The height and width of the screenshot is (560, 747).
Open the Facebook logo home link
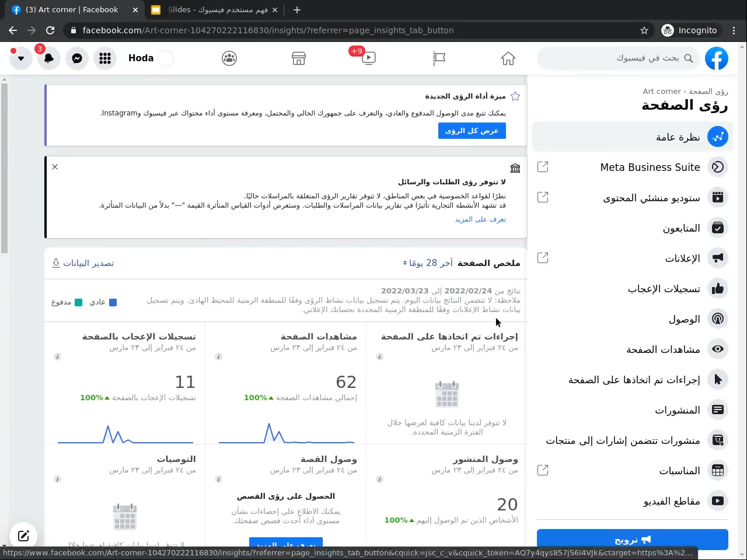tap(717, 58)
